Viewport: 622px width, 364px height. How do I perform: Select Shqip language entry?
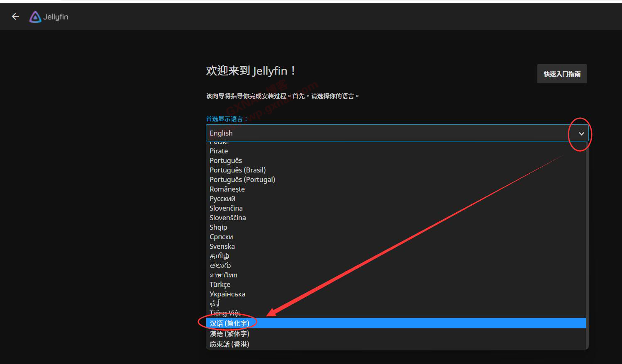tap(218, 227)
